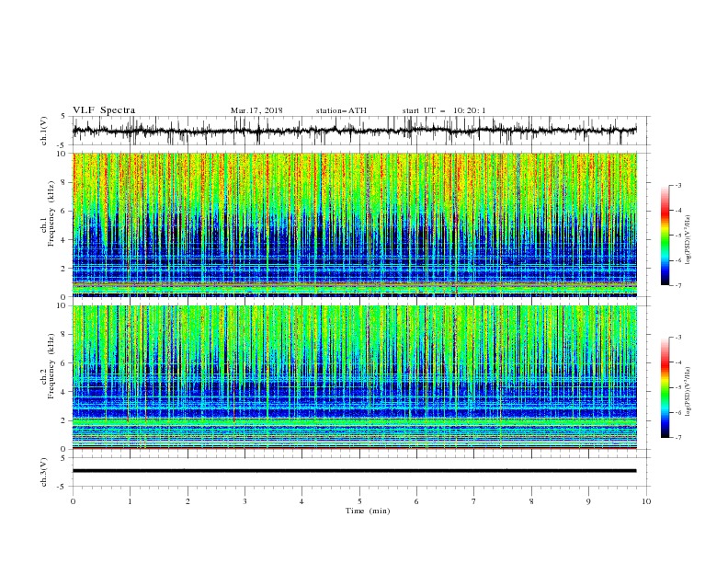Click the log(PSD) label beside ch.1 color bar

(x=688, y=240)
